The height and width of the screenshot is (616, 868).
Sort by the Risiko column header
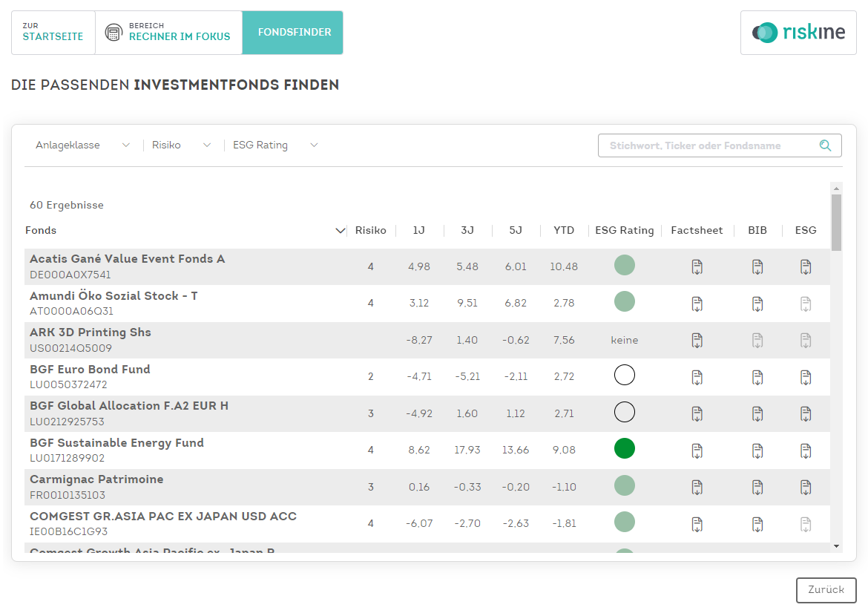pyautogui.click(x=370, y=231)
